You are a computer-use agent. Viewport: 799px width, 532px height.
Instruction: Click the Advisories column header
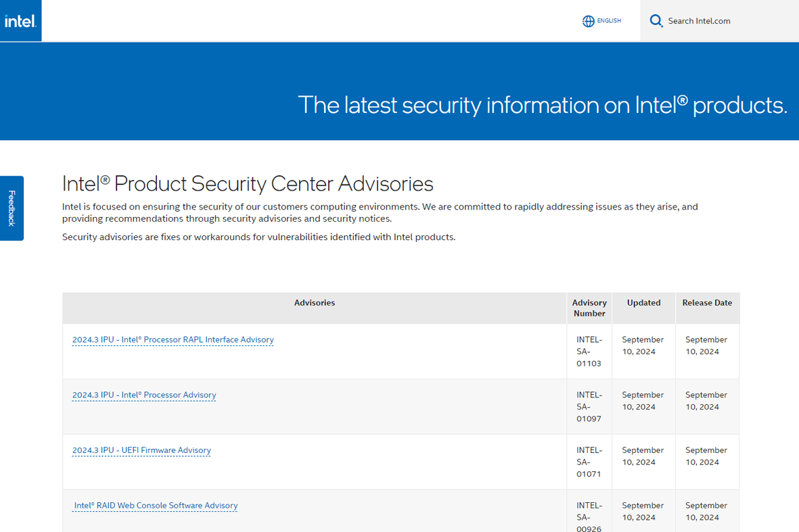coord(315,303)
